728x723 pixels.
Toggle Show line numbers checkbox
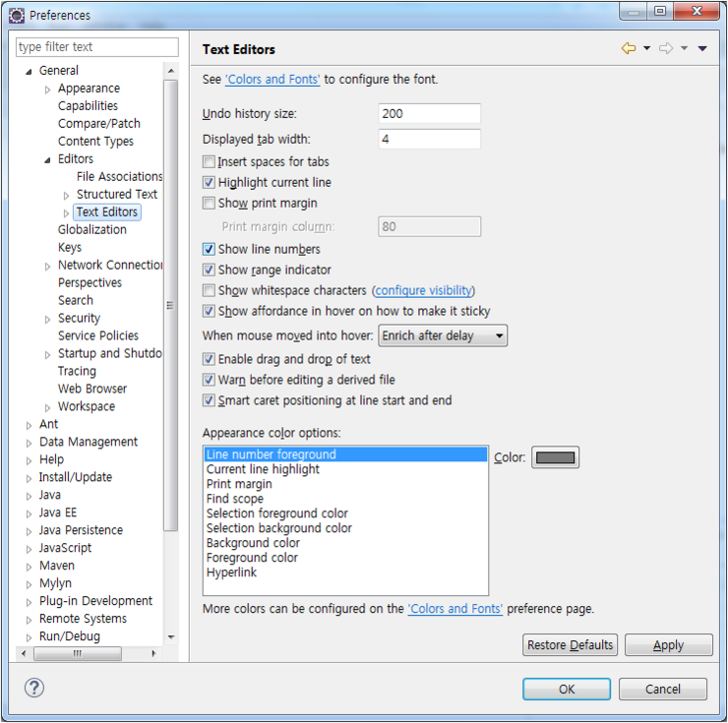pos(209,249)
